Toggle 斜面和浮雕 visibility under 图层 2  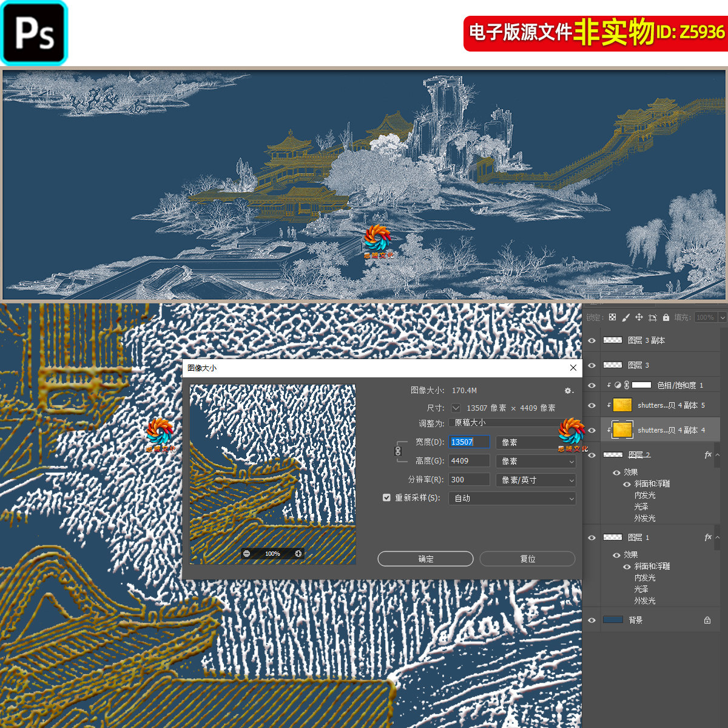click(627, 484)
